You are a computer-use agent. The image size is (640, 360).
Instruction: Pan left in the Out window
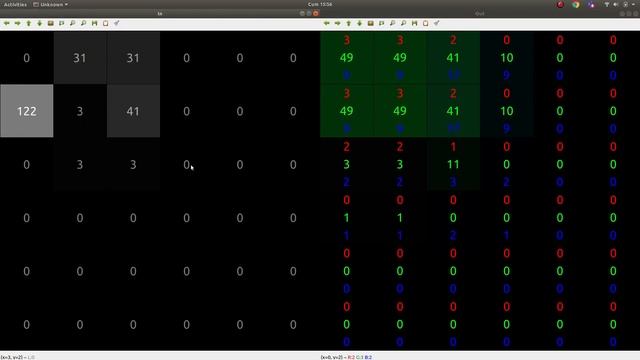tap(327, 23)
